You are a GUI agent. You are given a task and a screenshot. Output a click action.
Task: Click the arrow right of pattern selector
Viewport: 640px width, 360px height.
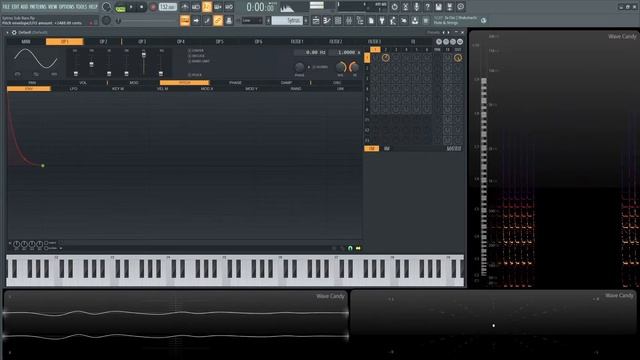306,20
